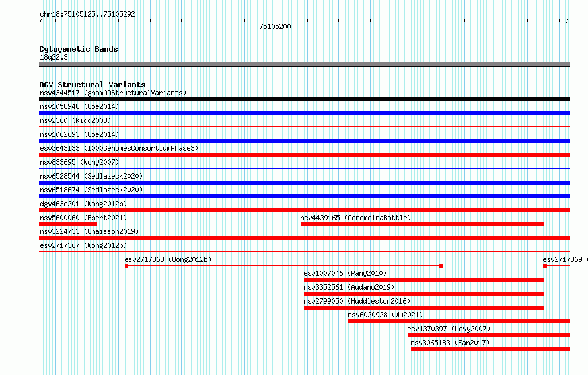This screenshot has width=588, height=375.
Task: Click right endpoint square of esv2717368
Action: (441, 266)
